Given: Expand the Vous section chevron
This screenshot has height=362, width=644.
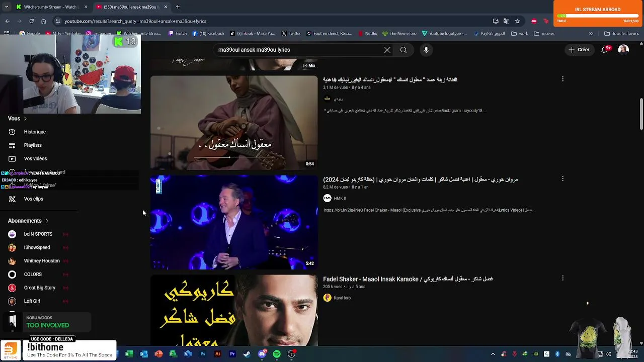Looking at the screenshot, I should [x=25, y=119].
